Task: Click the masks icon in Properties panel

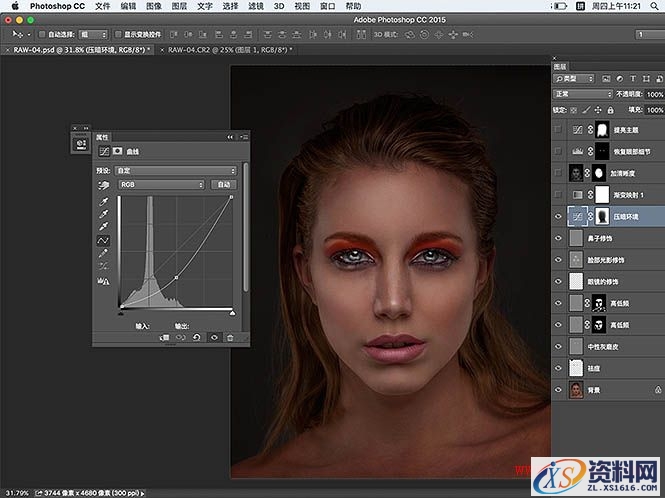Action: pos(118,153)
